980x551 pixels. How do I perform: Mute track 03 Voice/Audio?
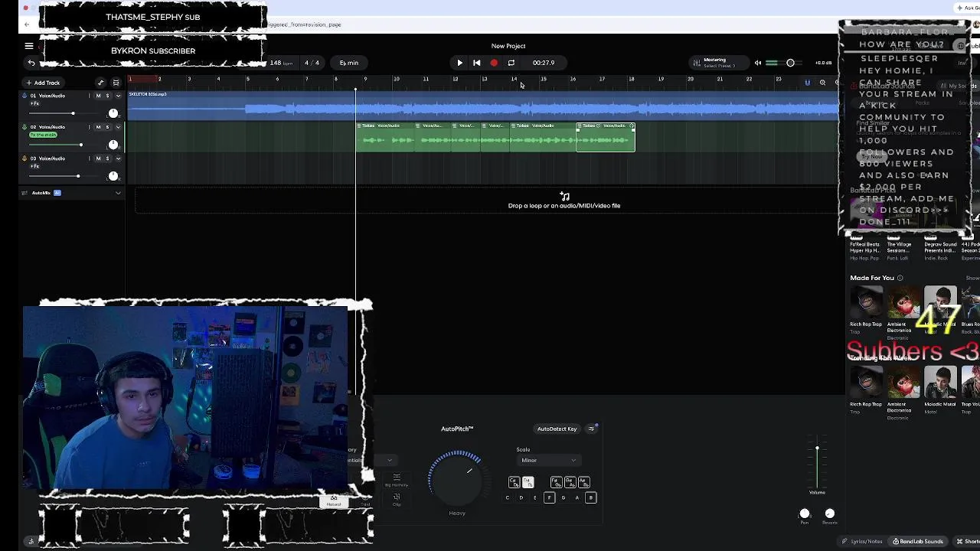(x=98, y=158)
